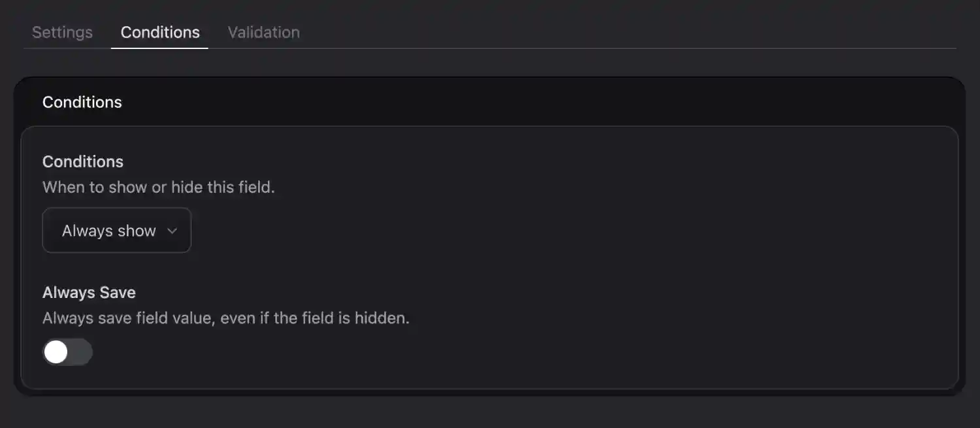980x428 pixels.
Task: Click the show or hide description text
Action: tap(159, 187)
